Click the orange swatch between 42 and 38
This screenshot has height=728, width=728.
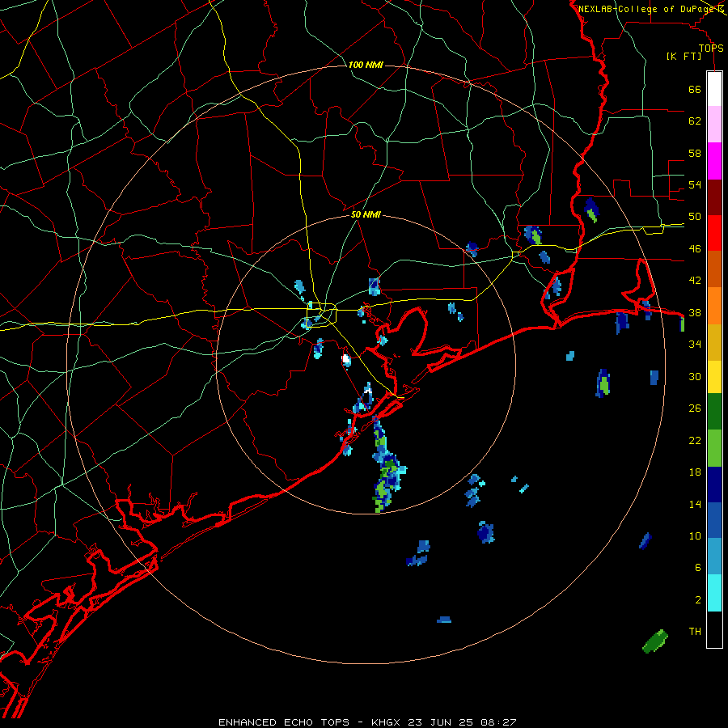pyautogui.click(x=714, y=305)
